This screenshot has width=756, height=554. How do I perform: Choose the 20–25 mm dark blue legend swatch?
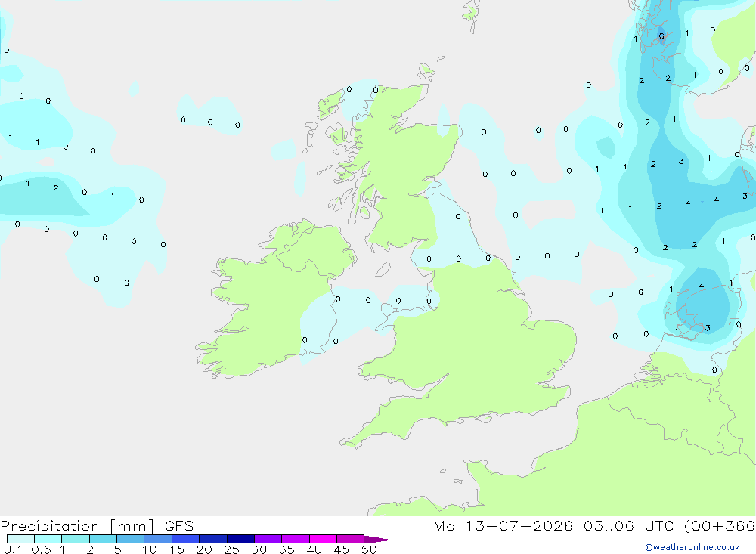point(212,539)
